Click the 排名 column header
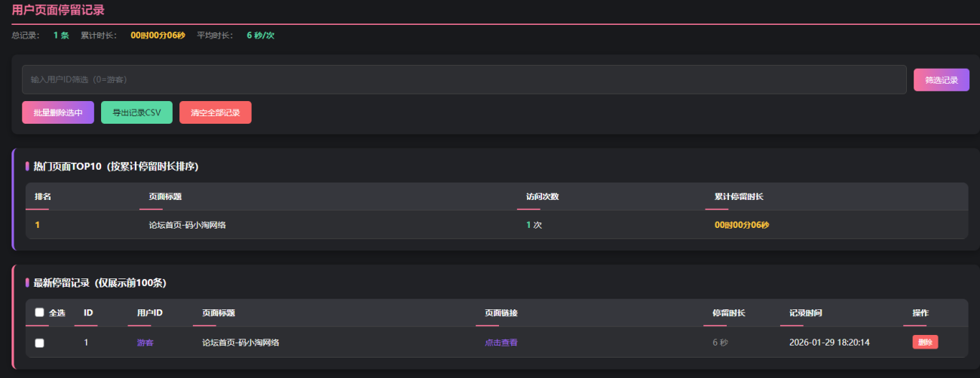Viewport: 980px width, 378px height. click(42, 197)
